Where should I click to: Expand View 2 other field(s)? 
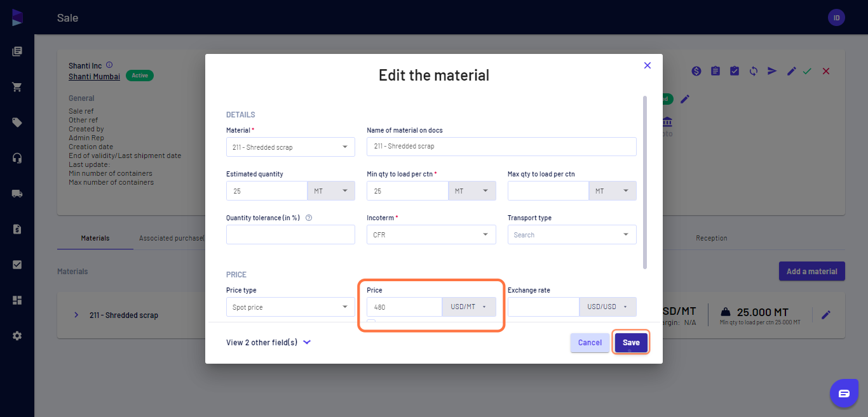click(x=268, y=342)
